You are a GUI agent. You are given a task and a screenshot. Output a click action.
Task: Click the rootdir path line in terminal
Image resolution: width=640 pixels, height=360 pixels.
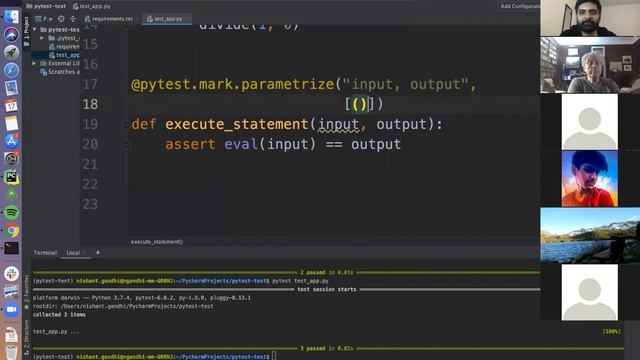(123, 306)
